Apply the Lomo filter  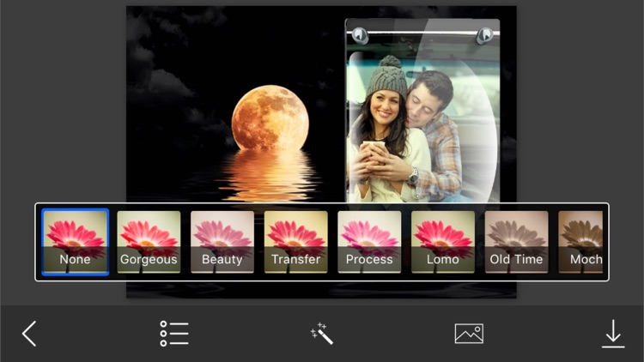(443, 242)
